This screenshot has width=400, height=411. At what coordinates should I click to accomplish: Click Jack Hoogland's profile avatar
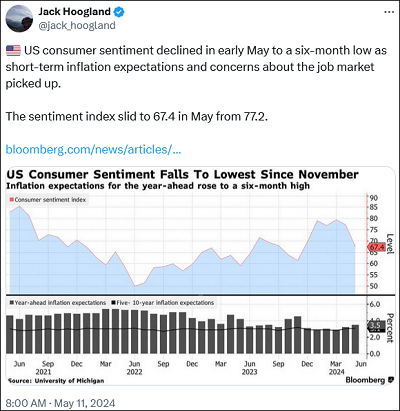(x=19, y=18)
